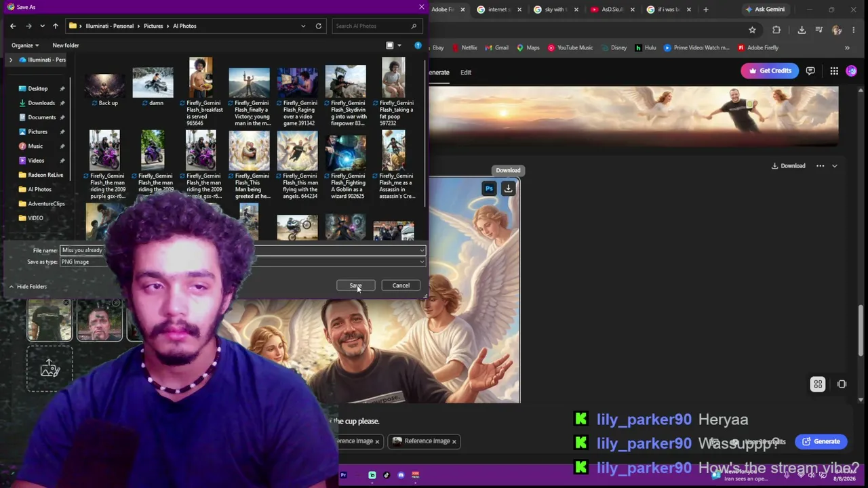Select the 'Back up' image thumbnail
Screen dimensions: 868x488
[x=105, y=86]
